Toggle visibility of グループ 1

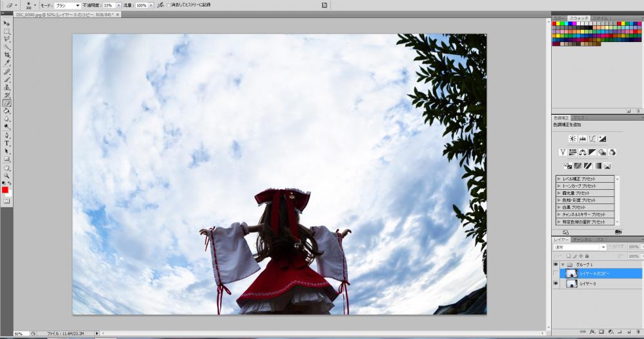[x=556, y=265]
